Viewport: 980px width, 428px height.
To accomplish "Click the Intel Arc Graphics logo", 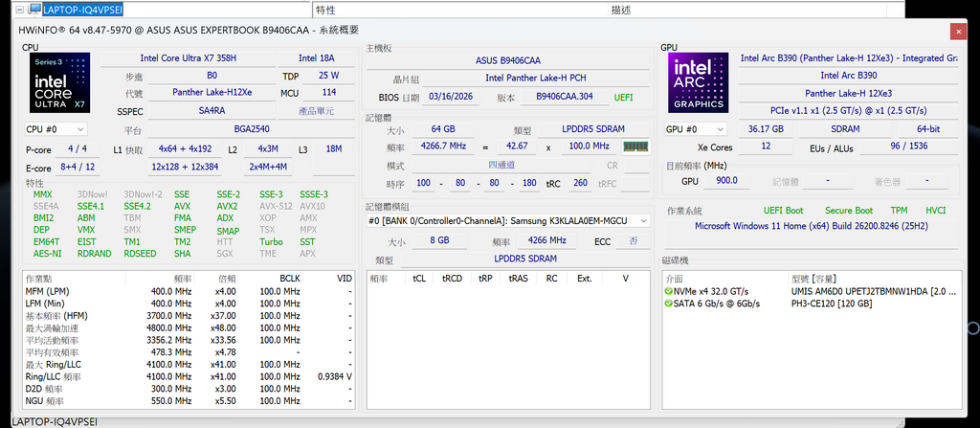I will click(x=698, y=82).
